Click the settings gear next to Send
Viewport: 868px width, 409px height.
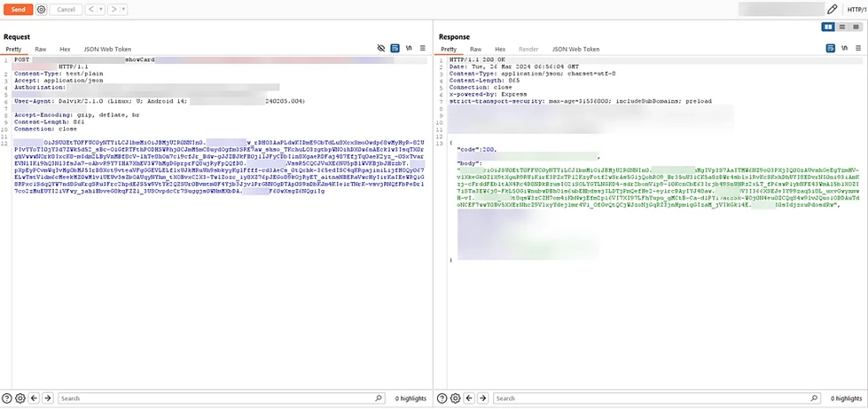pyautogui.click(x=41, y=10)
